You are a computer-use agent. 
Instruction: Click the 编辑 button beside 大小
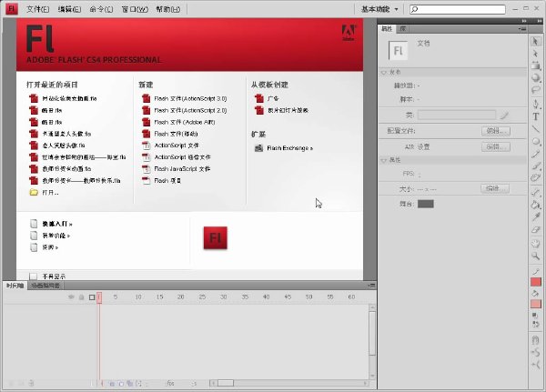495,188
